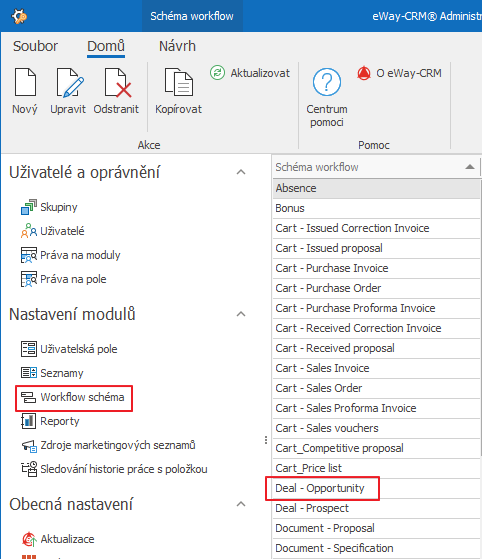Sort by the Schéma workflow column arrow
Viewport: 482px width, 559px height.
click(470, 167)
